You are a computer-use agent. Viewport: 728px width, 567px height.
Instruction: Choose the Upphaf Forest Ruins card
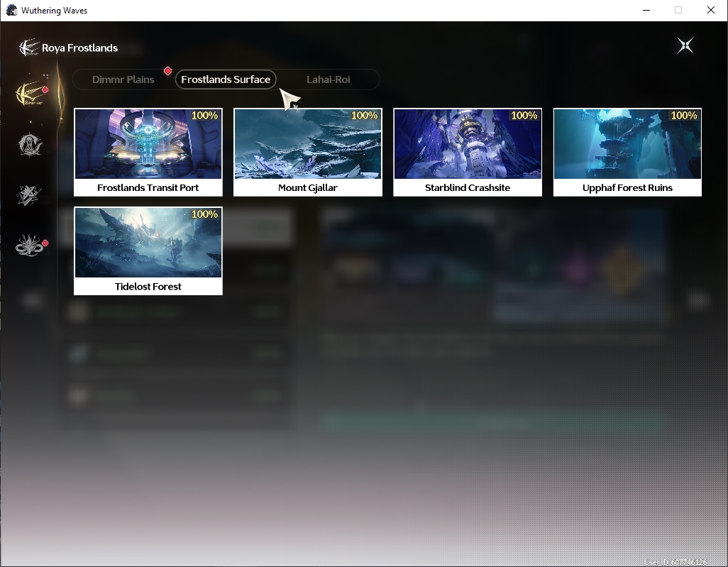click(627, 153)
